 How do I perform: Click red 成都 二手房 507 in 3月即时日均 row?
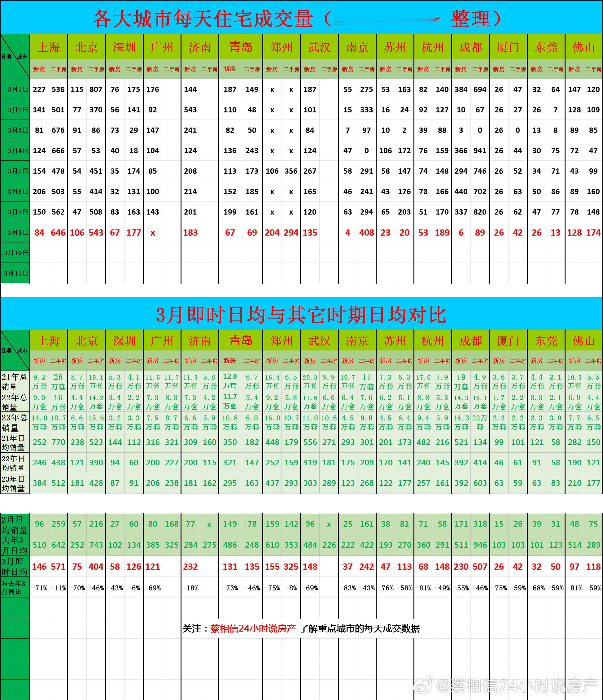pos(480,567)
